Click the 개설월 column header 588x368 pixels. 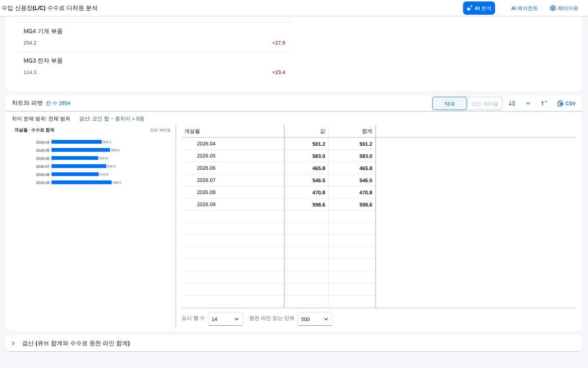(233, 131)
